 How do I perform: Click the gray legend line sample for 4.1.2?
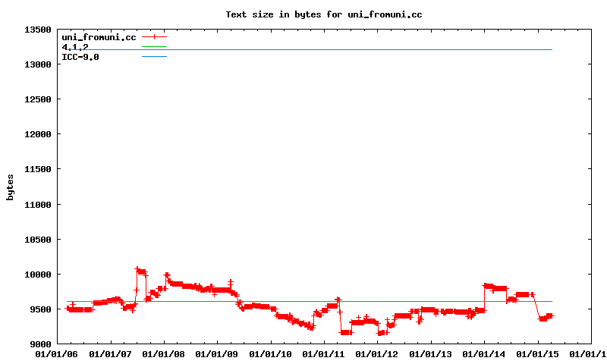(x=154, y=47)
